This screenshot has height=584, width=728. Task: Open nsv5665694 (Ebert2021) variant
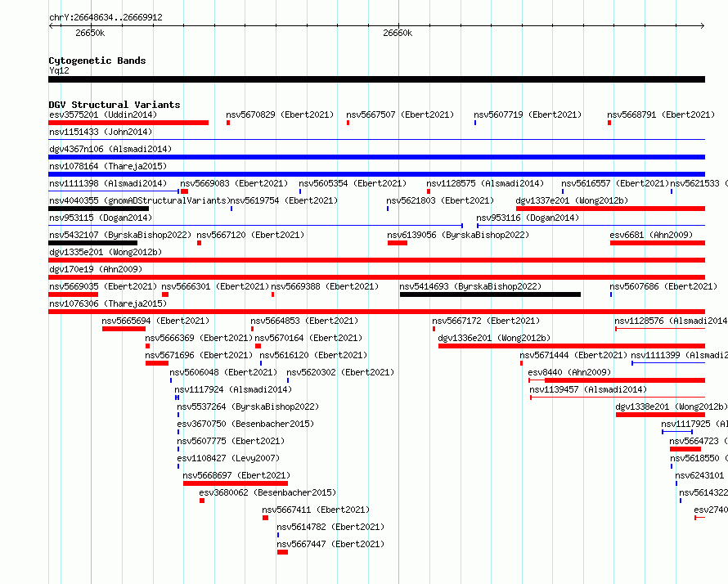155,321
